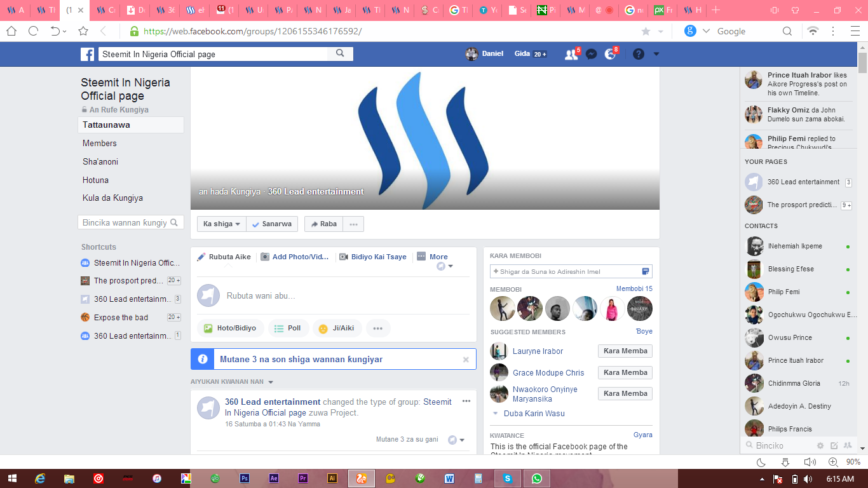Dismiss the 'Mutane 3' info banner
868x488 pixels.
coord(466,359)
